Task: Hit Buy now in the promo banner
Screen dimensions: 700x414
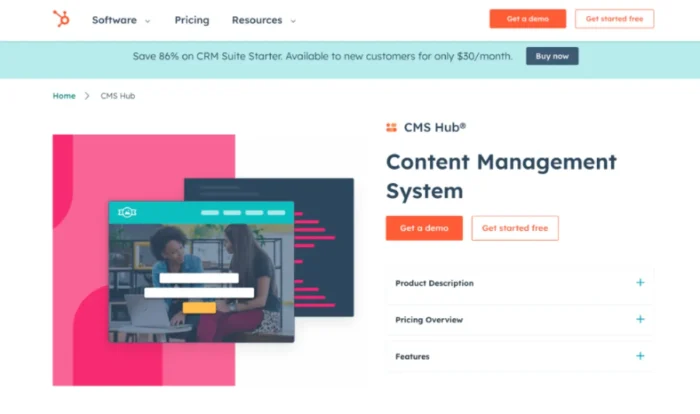Action: (552, 56)
